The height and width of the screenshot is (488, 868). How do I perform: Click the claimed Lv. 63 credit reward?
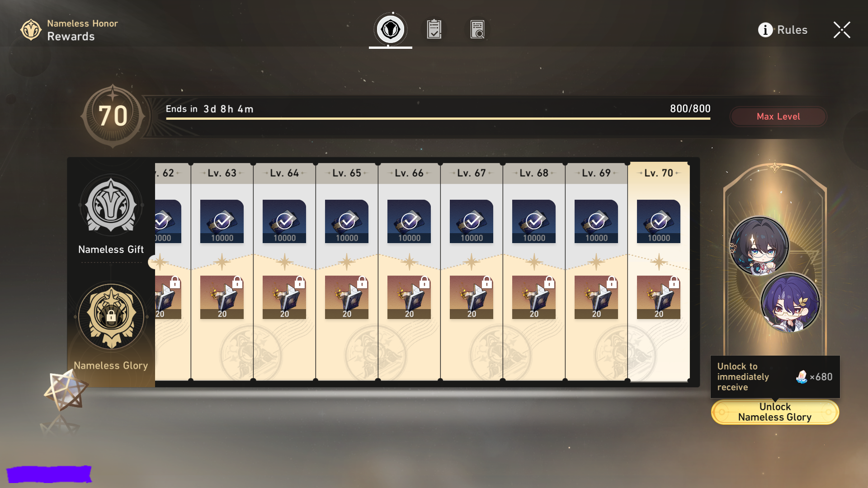click(x=222, y=221)
